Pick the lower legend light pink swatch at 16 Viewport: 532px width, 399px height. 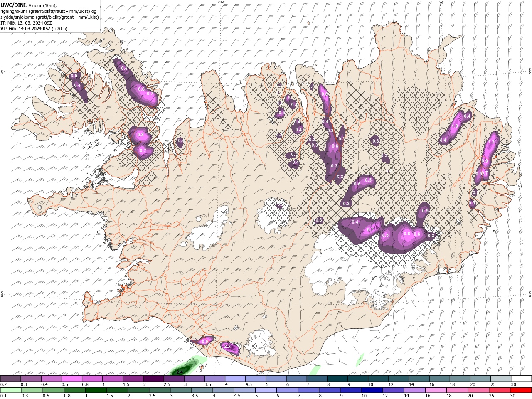coord(436,390)
